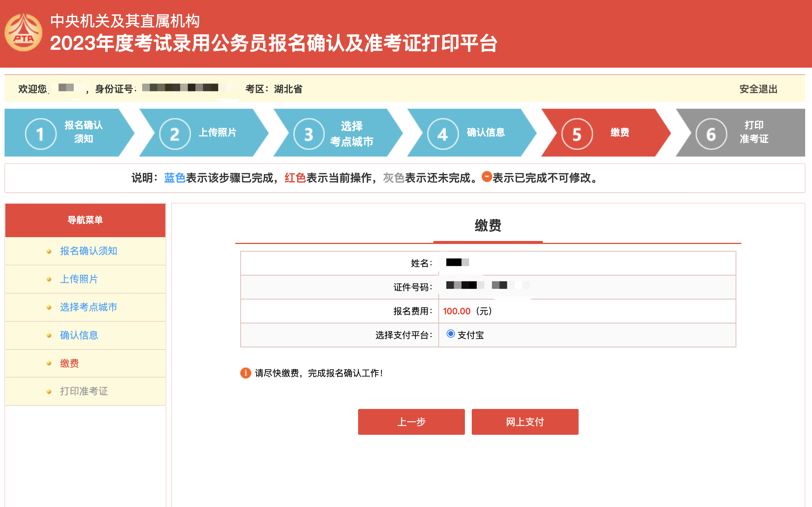Click step 1 circle icon 报名确认须知

click(x=41, y=134)
